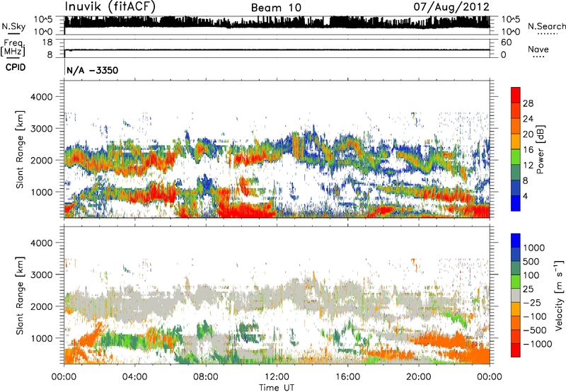
Task: Click the "60" Nave axis tick label
Action: (506, 42)
